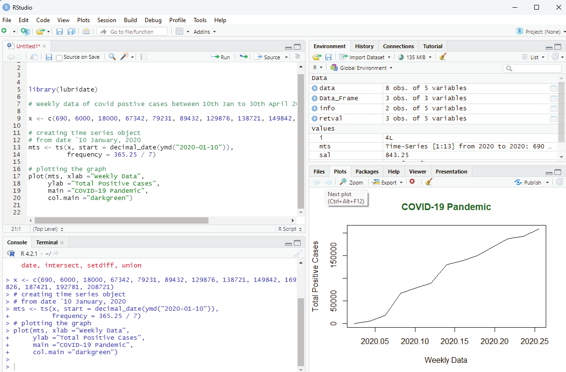This screenshot has height=372, width=566.
Task: Click the Run button in the editor
Action: [x=221, y=57]
